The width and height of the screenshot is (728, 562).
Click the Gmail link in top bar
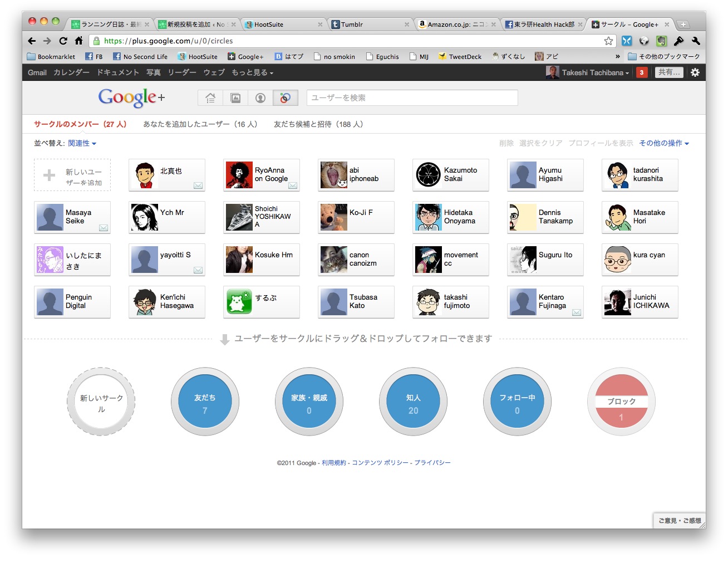[x=37, y=72]
